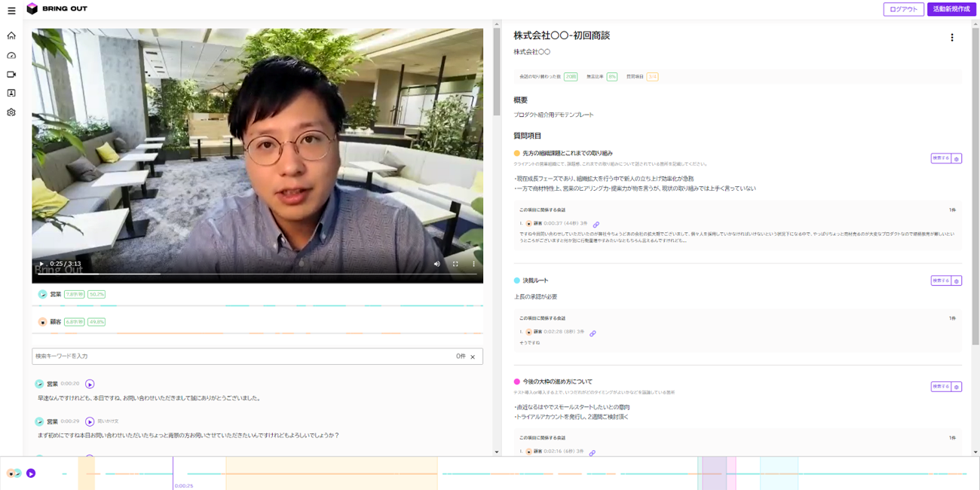Image resolution: width=980 pixels, height=490 pixels.
Task: Open the dashboard gauge icon in the sidebar
Action: [11, 55]
